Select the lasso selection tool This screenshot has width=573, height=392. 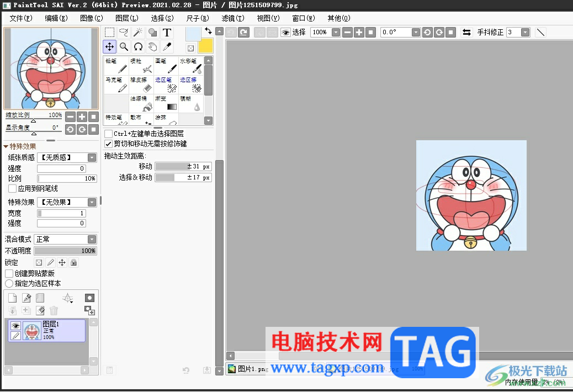pos(124,33)
